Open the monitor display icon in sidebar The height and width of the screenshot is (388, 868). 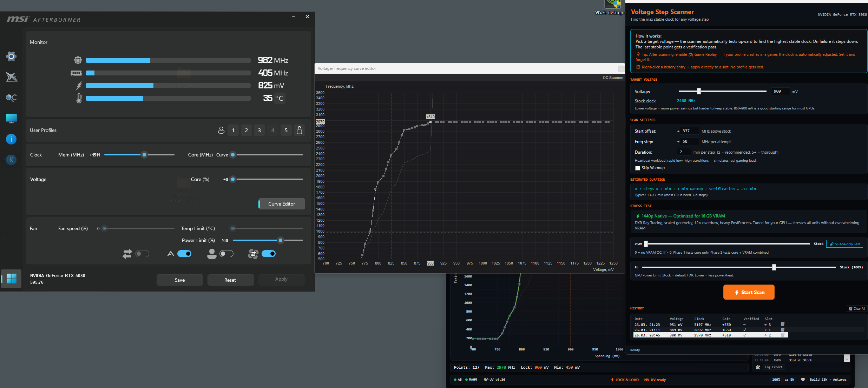11,119
